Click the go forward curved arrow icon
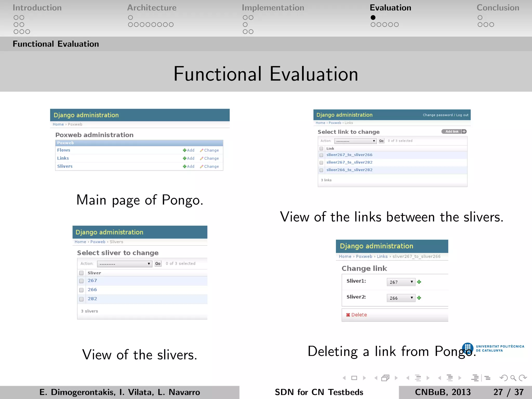The image size is (532, 399). pos(523,378)
